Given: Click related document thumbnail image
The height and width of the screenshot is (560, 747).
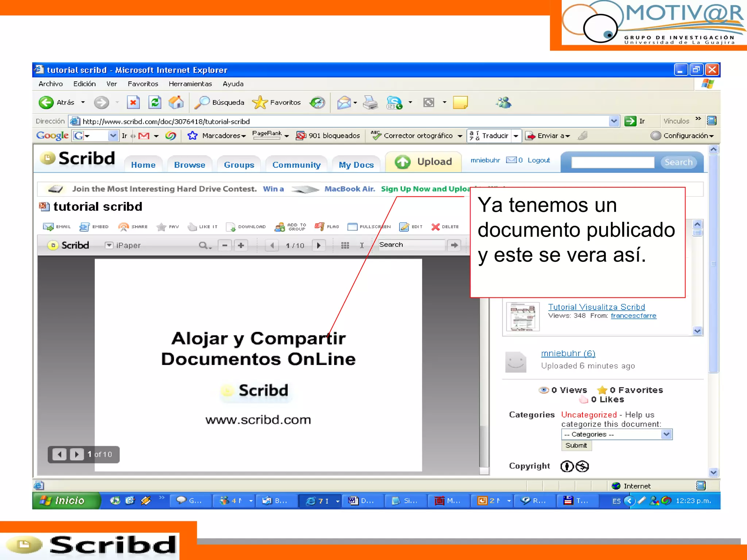Looking at the screenshot, I should click(523, 316).
